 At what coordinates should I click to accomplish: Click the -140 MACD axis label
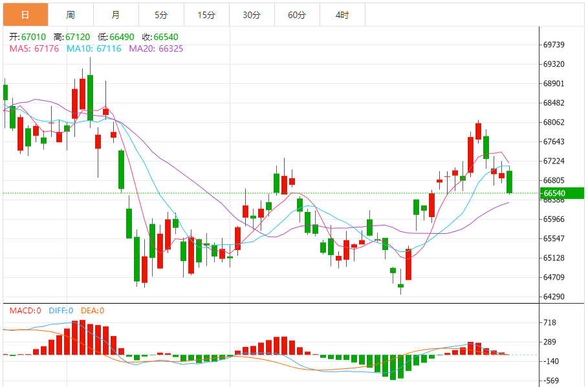click(x=550, y=362)
